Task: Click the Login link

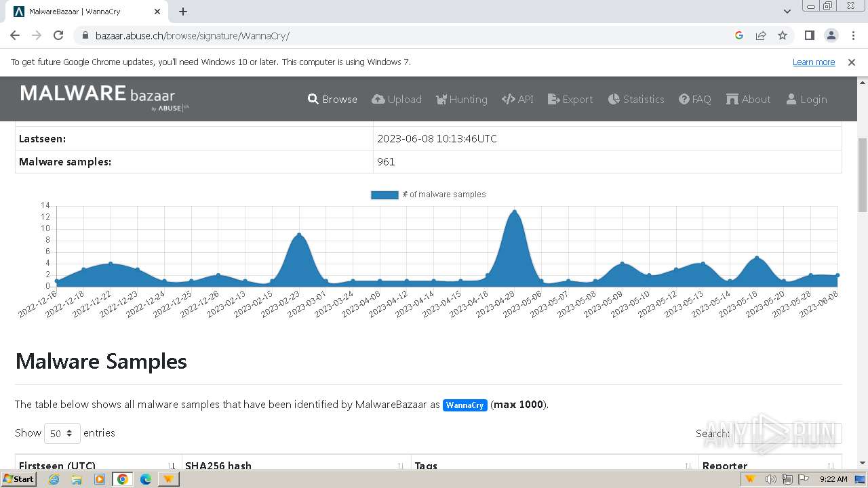Action: click(806, 99)
